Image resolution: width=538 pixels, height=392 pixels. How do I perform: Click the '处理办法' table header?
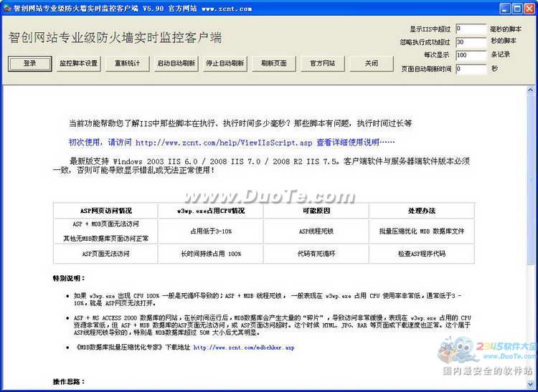(x=422, y=211)
